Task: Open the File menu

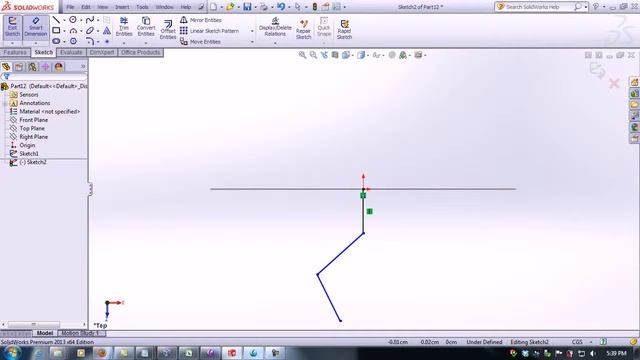Action: tap(70, 7)
